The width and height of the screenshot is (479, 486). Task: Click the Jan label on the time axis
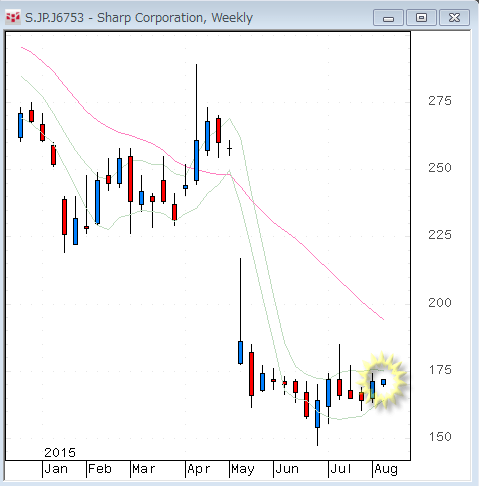pos(56,469)
